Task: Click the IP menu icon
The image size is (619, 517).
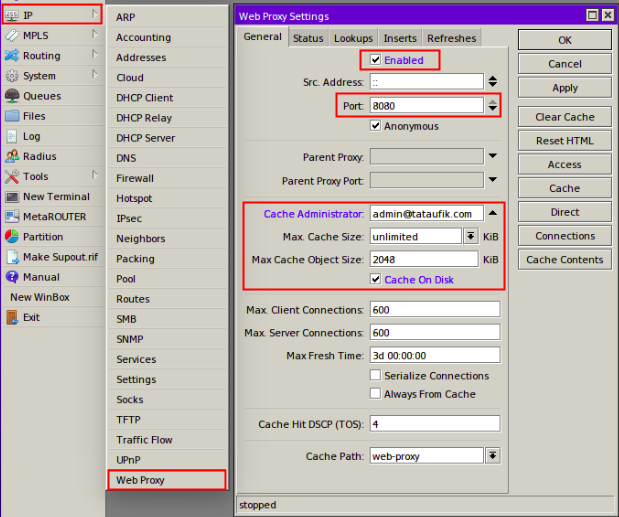Action: 12,15
